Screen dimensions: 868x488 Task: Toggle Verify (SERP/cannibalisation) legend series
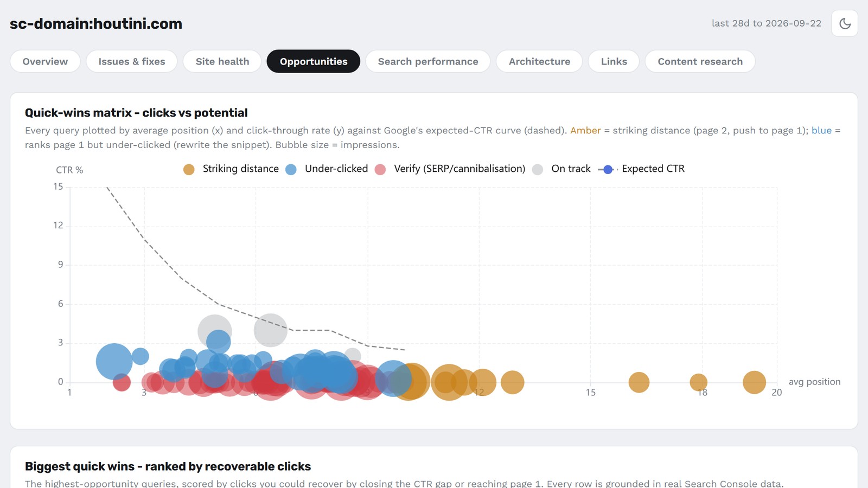click(x=450, y=169)
